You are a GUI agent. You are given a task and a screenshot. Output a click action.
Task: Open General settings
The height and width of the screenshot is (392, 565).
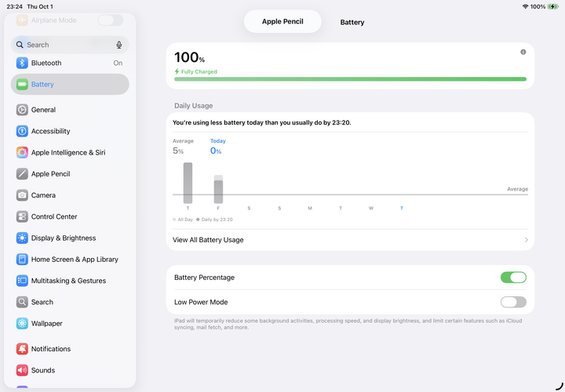coord(70,110)
